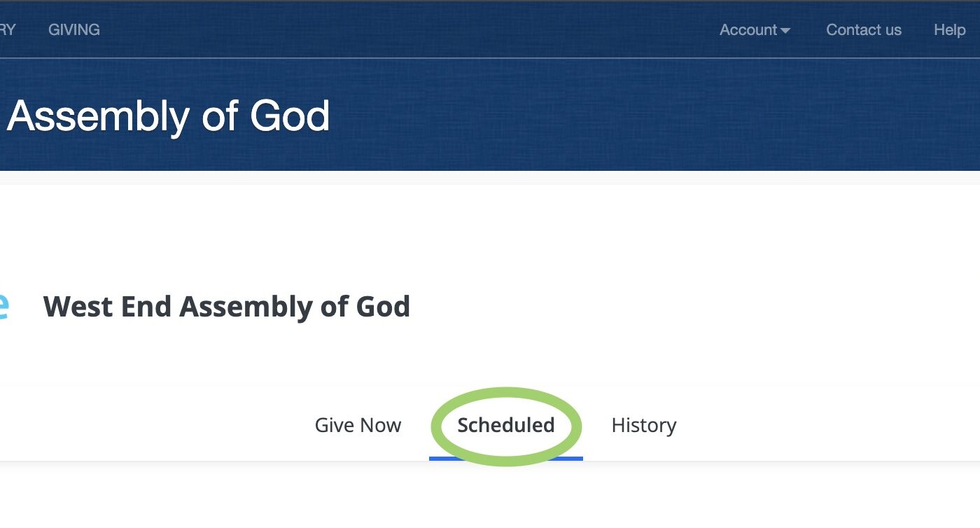
Task: Click the white Assembly of God banner title
Action: click(x=168, y=116)
